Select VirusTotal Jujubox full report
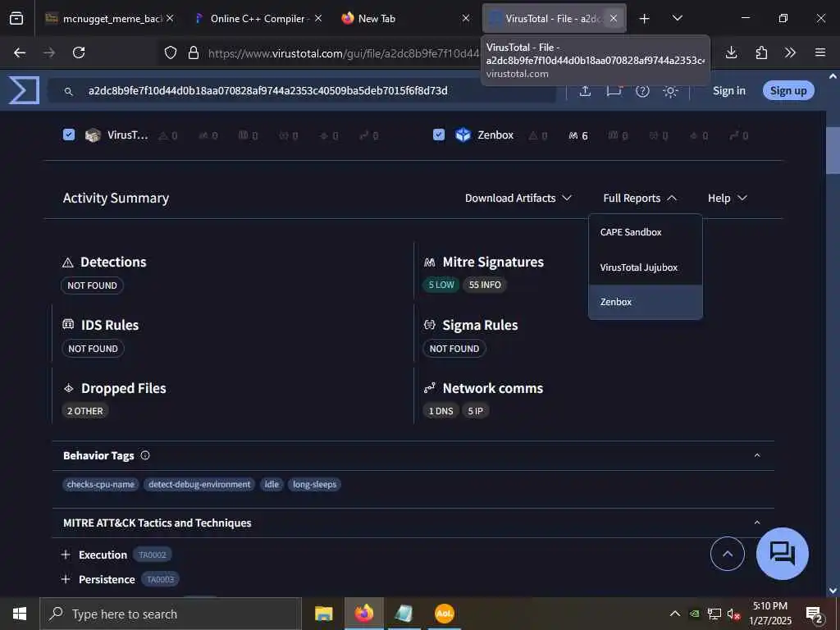840x630 pixels. [645, 267]
